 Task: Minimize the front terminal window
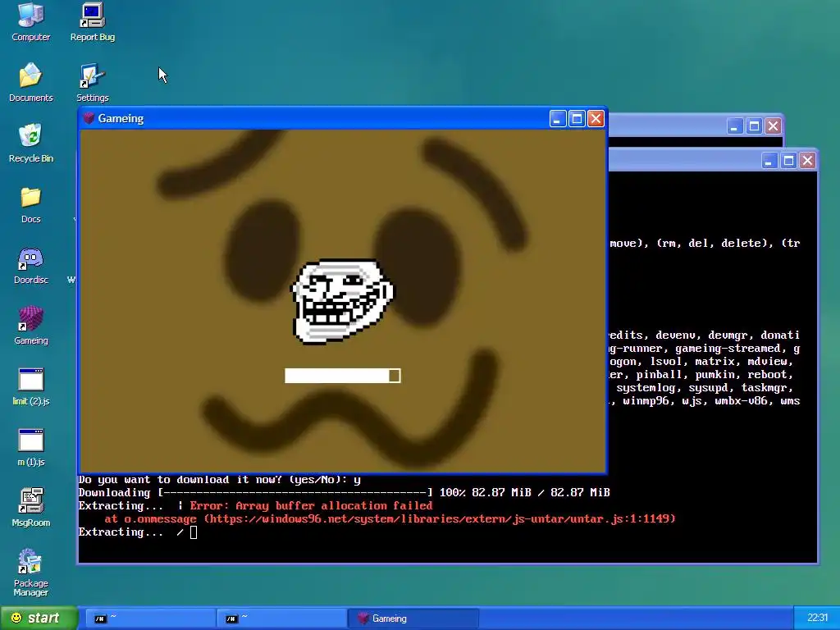click(769, 161)
